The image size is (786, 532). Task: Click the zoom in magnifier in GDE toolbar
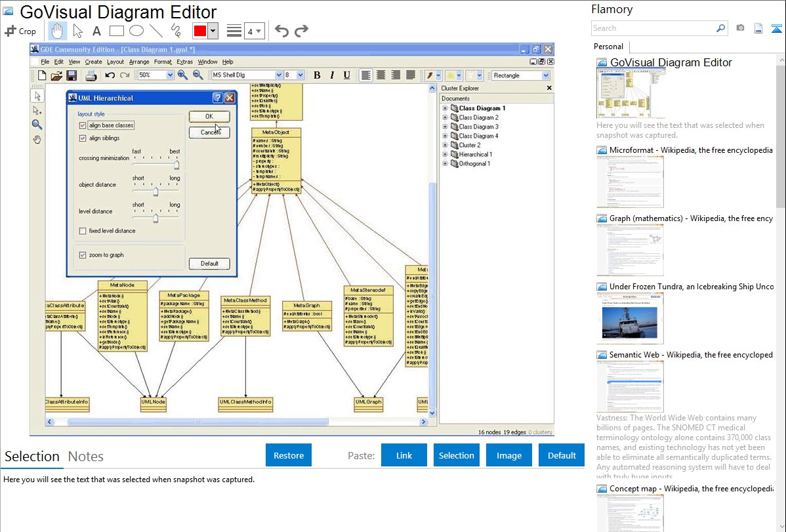coord(183,75)
